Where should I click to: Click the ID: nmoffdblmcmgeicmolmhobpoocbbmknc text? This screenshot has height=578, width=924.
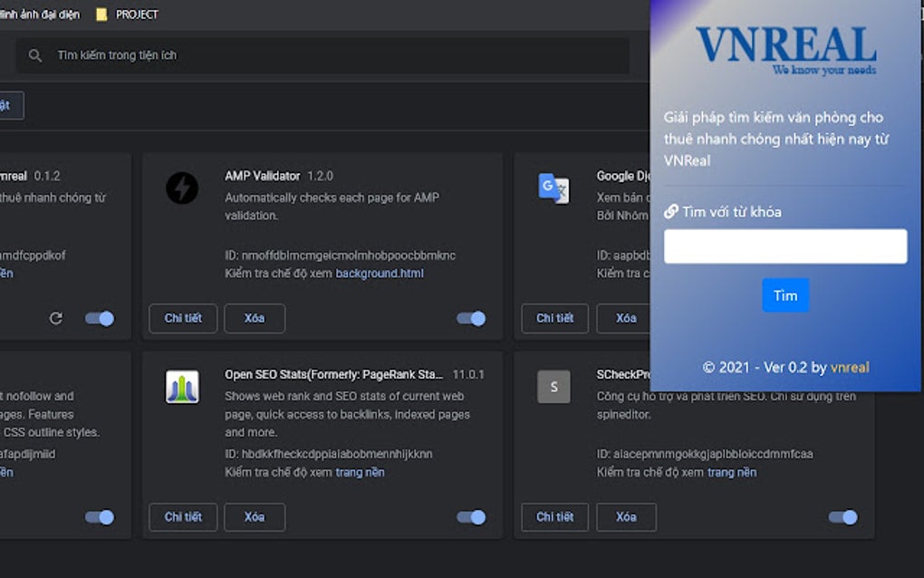click(x=340, y=255)
